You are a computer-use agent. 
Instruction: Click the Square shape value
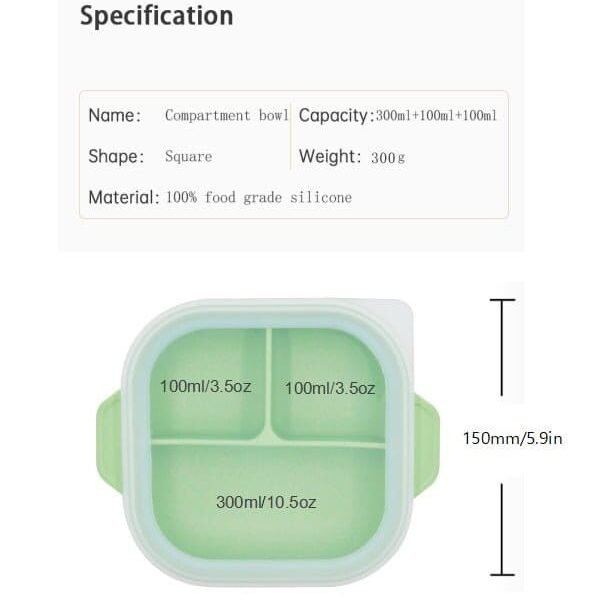(189, 157)
